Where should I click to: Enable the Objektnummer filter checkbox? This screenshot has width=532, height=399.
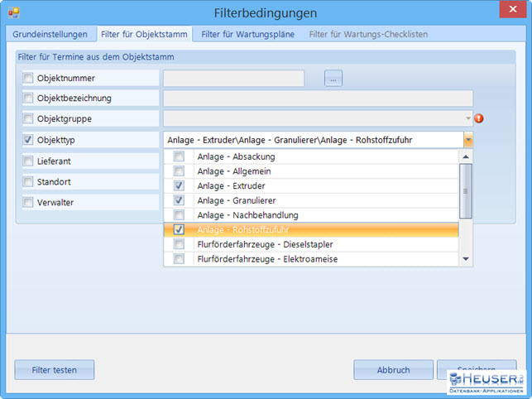[29, 79]
